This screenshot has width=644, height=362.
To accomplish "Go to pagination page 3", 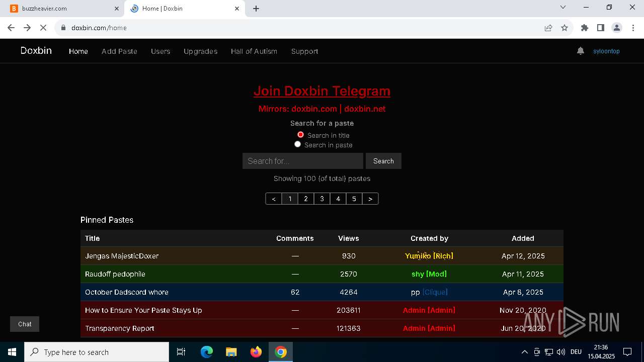I will 322,199.
